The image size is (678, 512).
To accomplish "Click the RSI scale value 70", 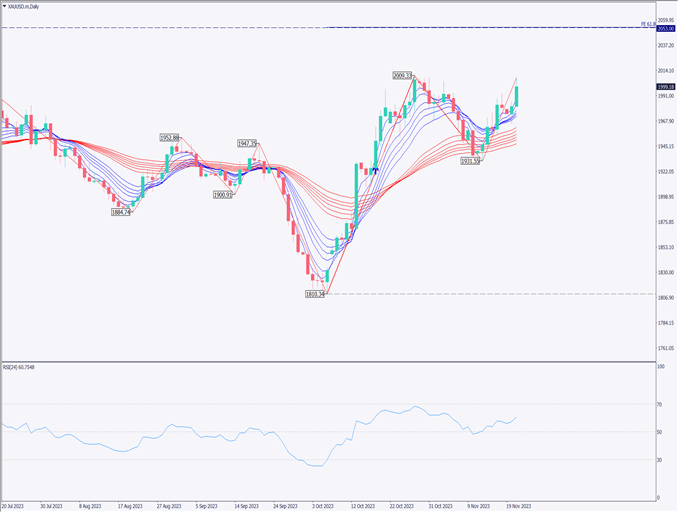I will [660, 404].
